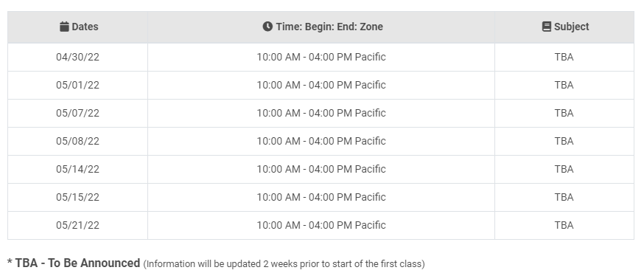The image size is (644, 273).
Task: Click the time entry for 04/30/22 row
Action: 321,57
